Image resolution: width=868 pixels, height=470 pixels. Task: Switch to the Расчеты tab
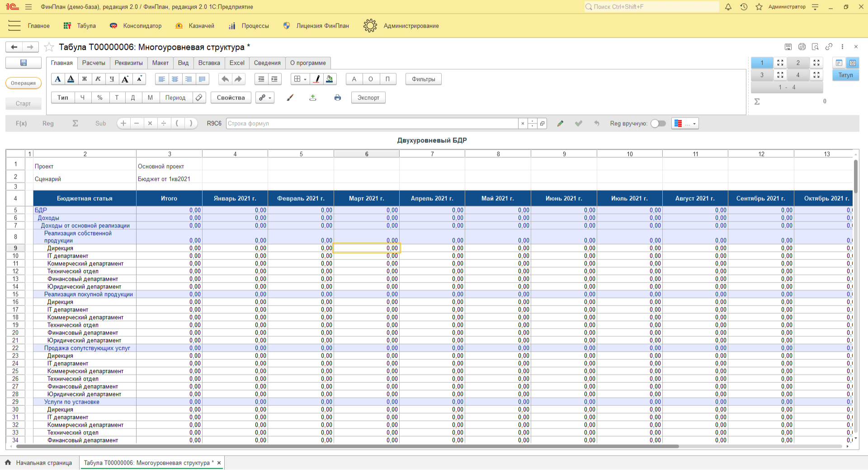pyautogui.click(x=94, y=63)
